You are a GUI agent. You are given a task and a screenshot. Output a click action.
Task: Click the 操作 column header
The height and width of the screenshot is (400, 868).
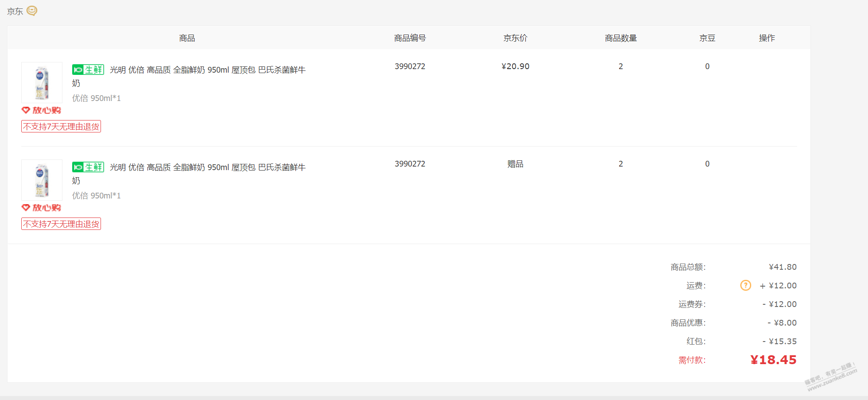click(767, 38)
